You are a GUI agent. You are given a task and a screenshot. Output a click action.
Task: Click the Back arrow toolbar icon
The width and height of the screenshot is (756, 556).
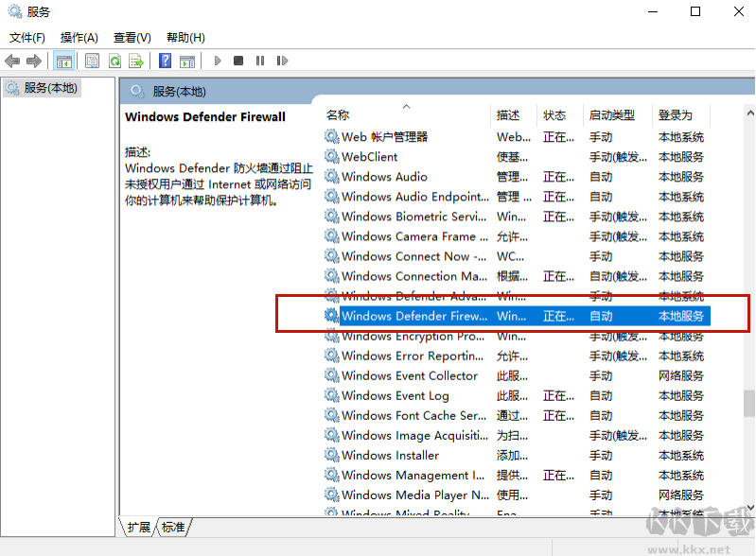click(12, 61)
